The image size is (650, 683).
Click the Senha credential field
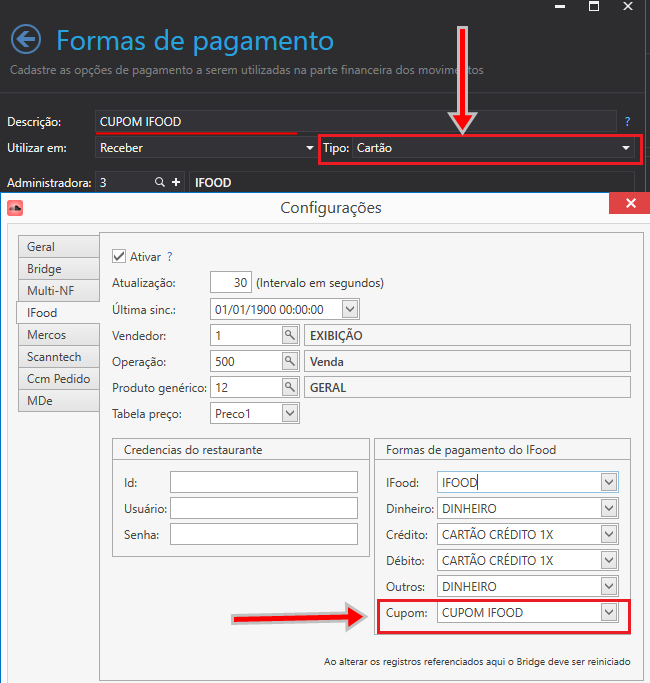pyautogui.click(x=264, y=534)
